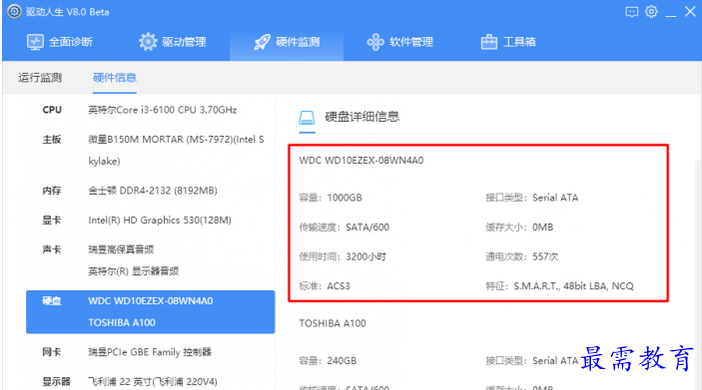Select the 硬盘 row WDC WD10EZEX
Viewport: 702px width, 390px height.
click(150, 312)
